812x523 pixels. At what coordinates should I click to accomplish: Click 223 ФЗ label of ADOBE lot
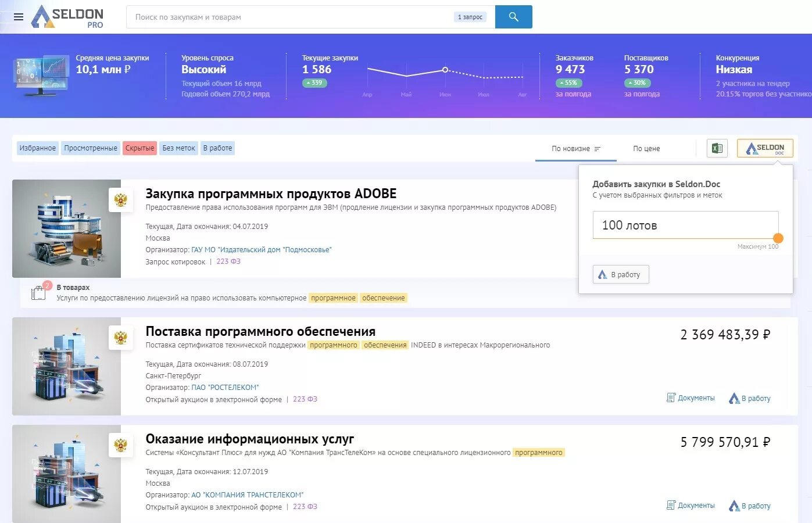[228, 261]
